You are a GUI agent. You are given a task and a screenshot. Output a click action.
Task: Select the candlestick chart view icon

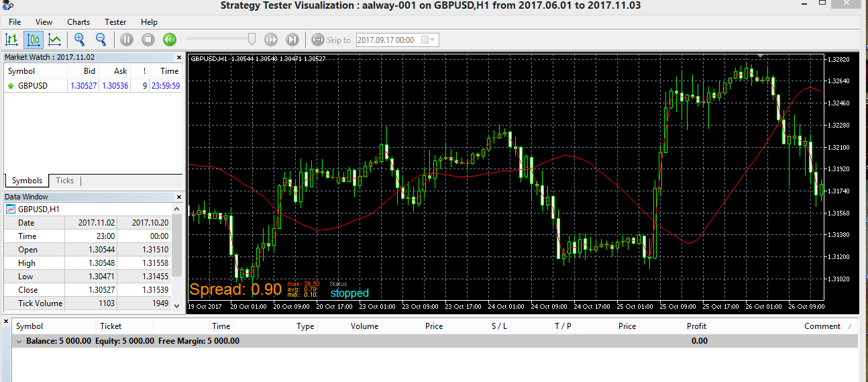(x=34, y=40)
